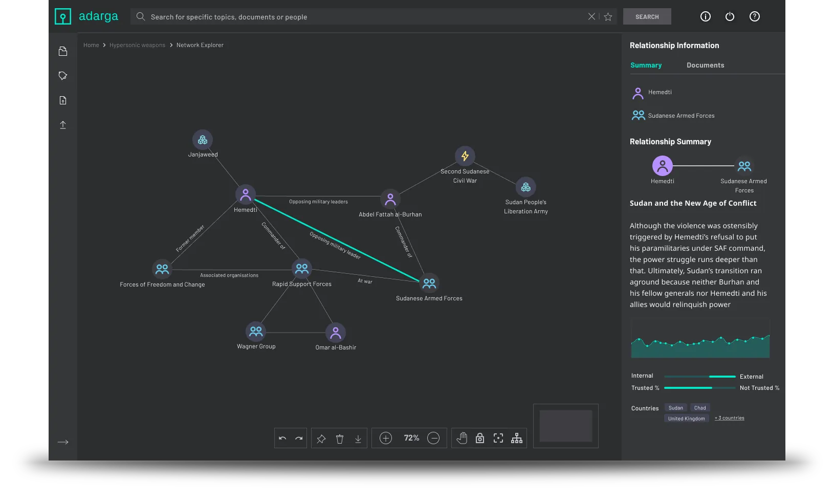Click the Internal/External slider bar
This screenshot has height=504, width=834.
point(699,377)
